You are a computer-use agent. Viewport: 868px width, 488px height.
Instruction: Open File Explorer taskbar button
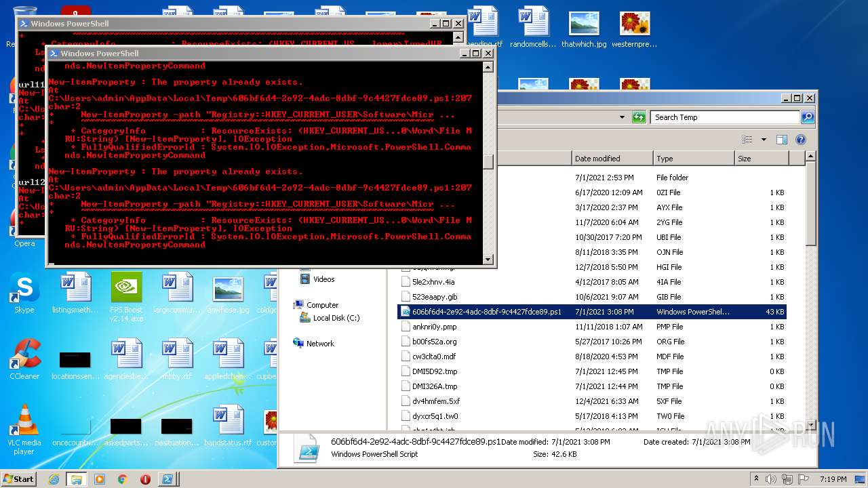click(76, 479)
